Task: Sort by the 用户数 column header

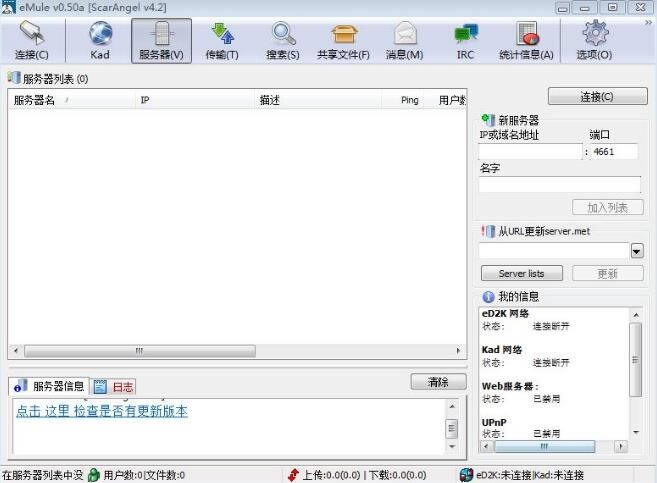Action: point(445,100)
